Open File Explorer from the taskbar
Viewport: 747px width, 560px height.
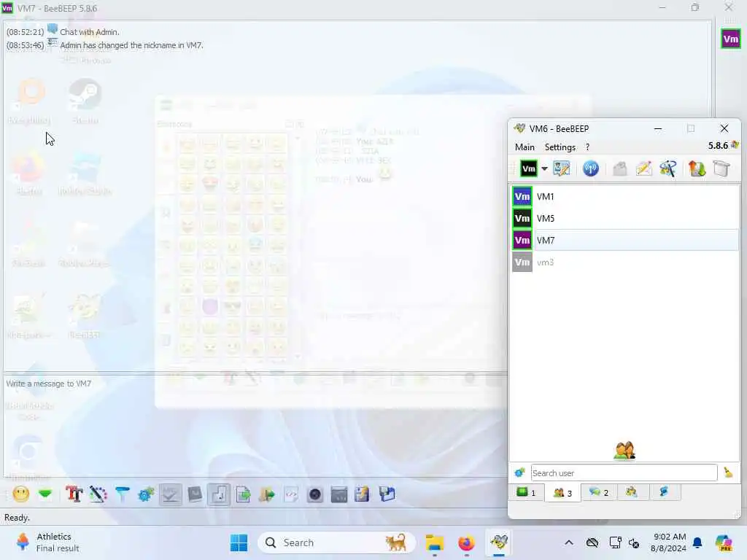(x=435, y=542)
